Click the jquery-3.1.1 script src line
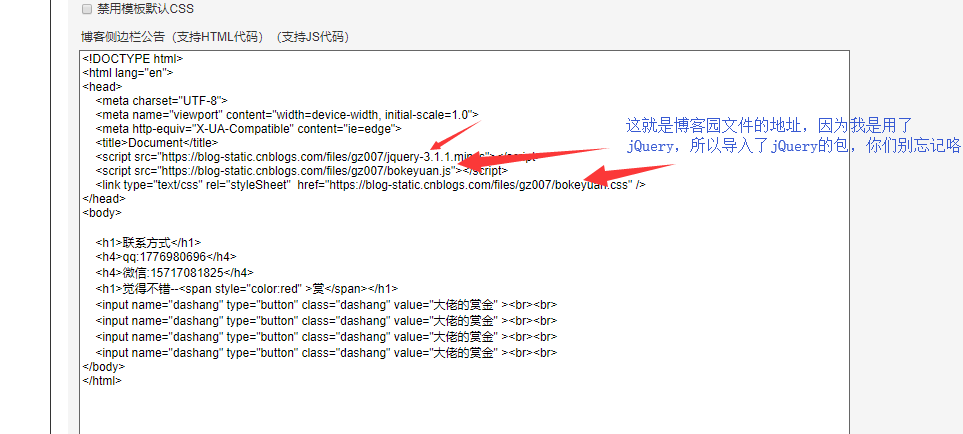 [x=316, y=156]
